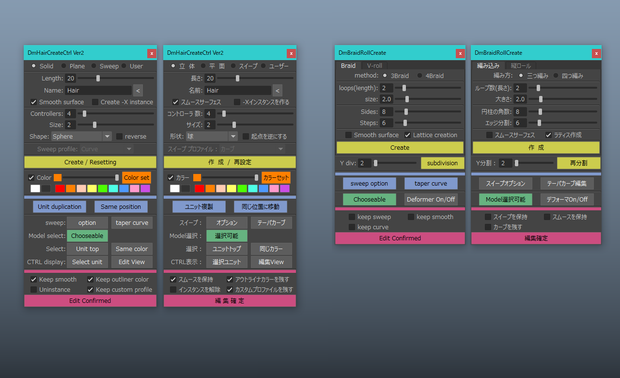
Task: Click Length value field showing 20
Action: coord(71,78)
